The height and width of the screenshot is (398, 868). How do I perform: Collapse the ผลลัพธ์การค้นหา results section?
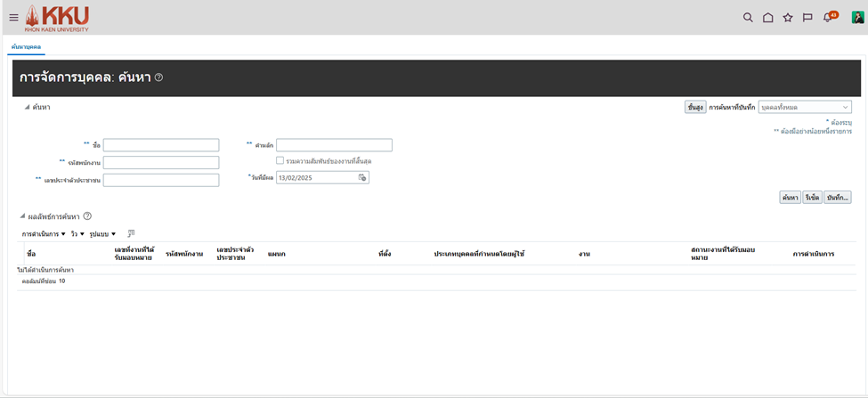point(24,216)
